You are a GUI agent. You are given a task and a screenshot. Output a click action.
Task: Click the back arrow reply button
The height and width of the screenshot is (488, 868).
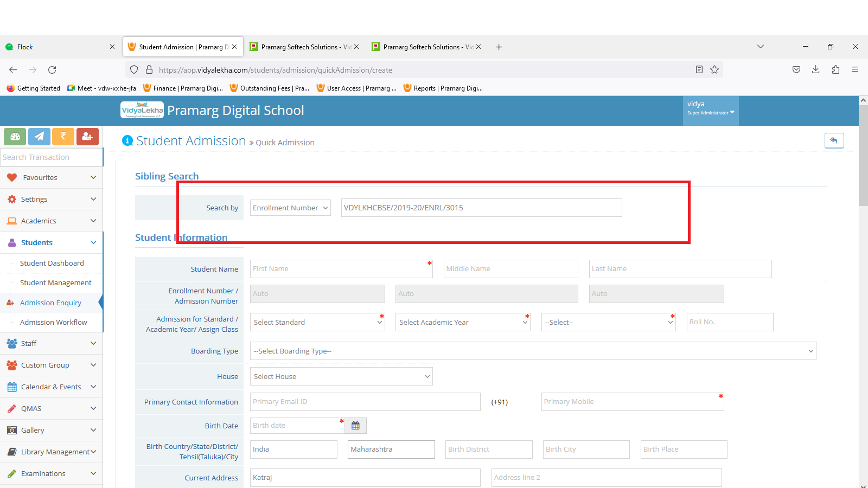coord(834,140)
